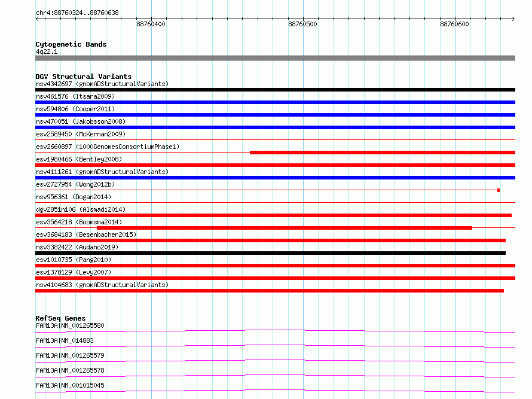This screenshot has height=399, width=532.
Task: Click the 88760400 ruler position label
Action: tap(151, 24)
